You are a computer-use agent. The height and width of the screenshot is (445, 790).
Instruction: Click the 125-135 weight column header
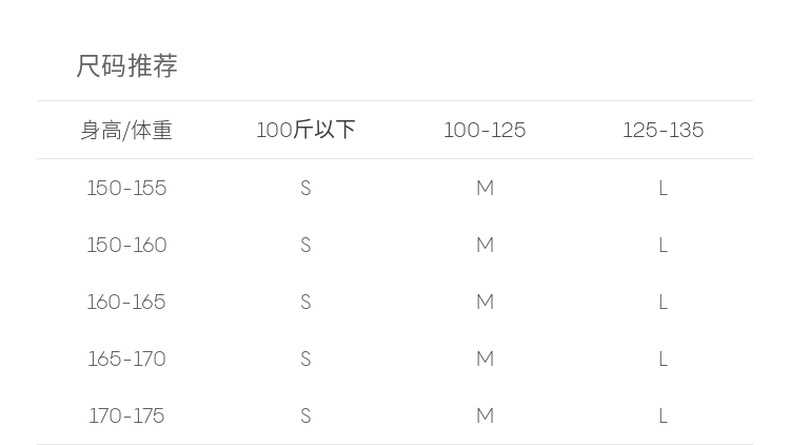pyautogui.click(x=663, y=130)
